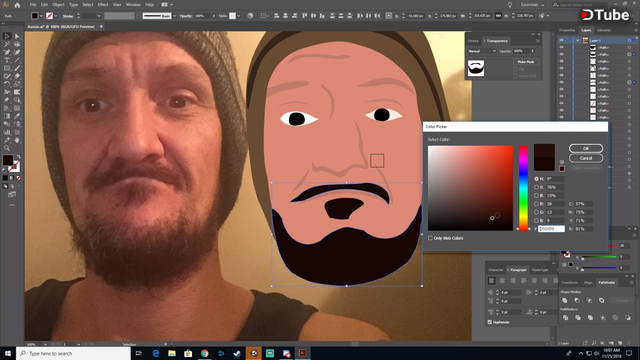Click align left paragraph icon
Viewport: 640px width, 360px height.
492,281
